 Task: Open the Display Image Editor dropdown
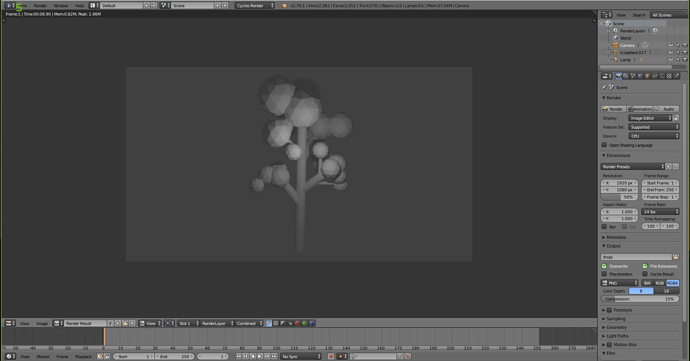650,118
